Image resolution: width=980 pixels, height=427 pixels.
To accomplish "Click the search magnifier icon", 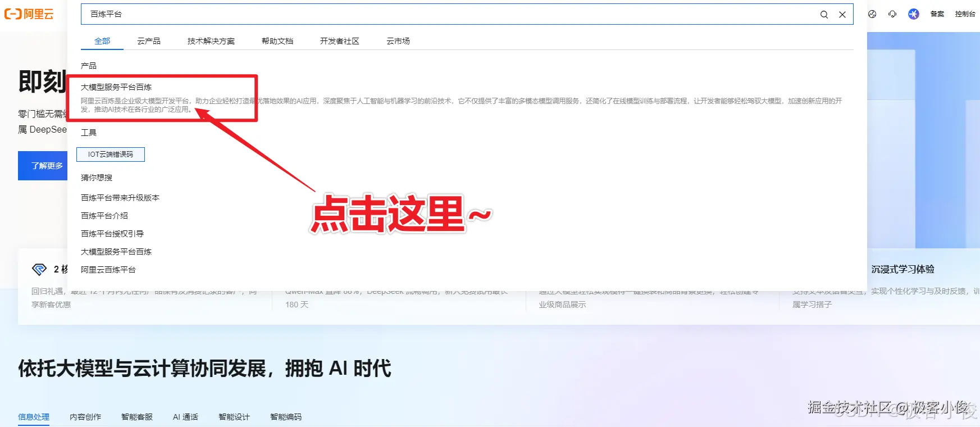I will point(824,15).
